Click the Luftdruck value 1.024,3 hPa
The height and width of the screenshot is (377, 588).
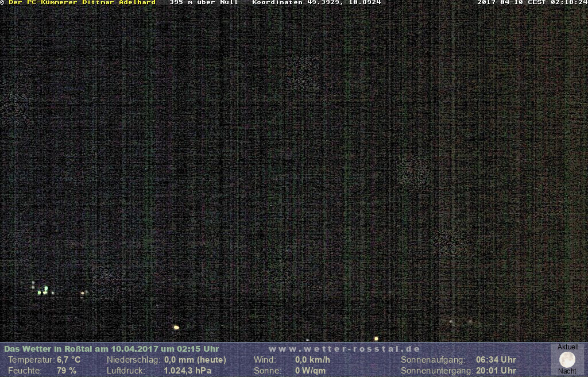[x=188, y=371]
